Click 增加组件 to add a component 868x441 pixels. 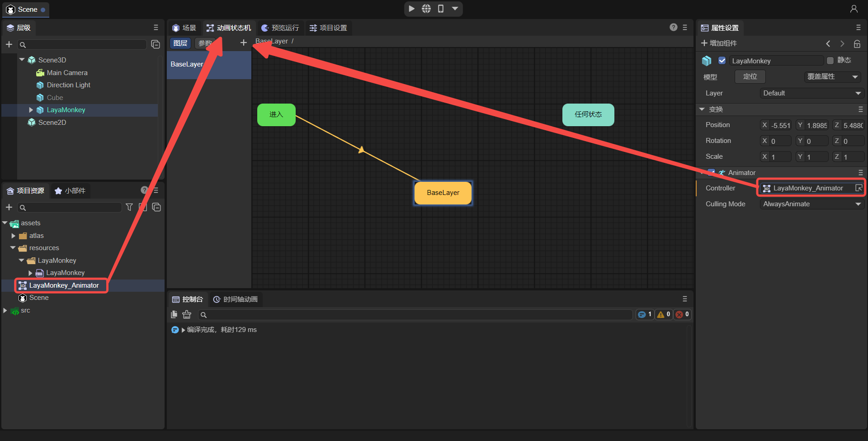(x=719, y=43)
